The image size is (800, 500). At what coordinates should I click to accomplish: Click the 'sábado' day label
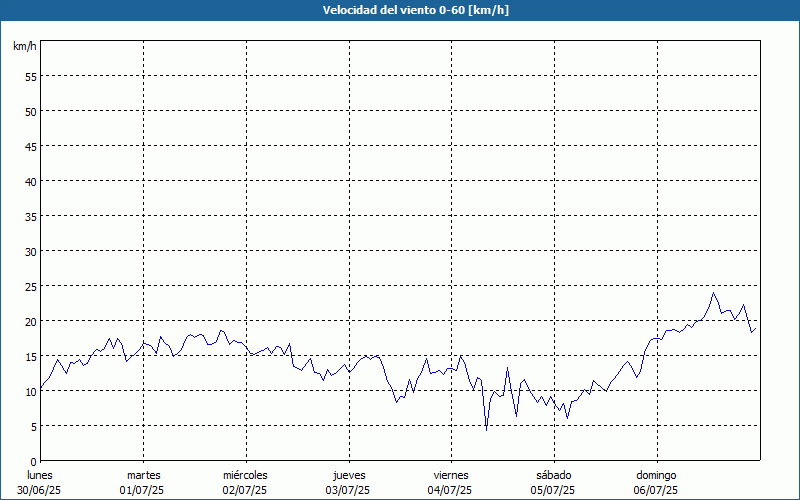554,475
